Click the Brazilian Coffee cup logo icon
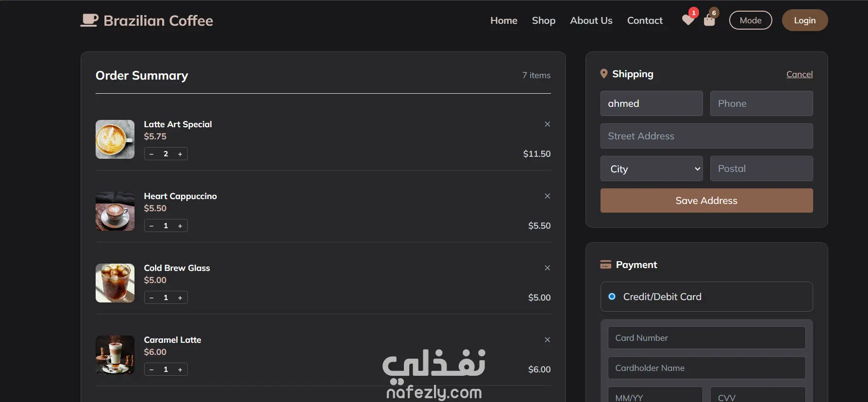The width and height of the screenshot is (868, 402). coord(89,20)
